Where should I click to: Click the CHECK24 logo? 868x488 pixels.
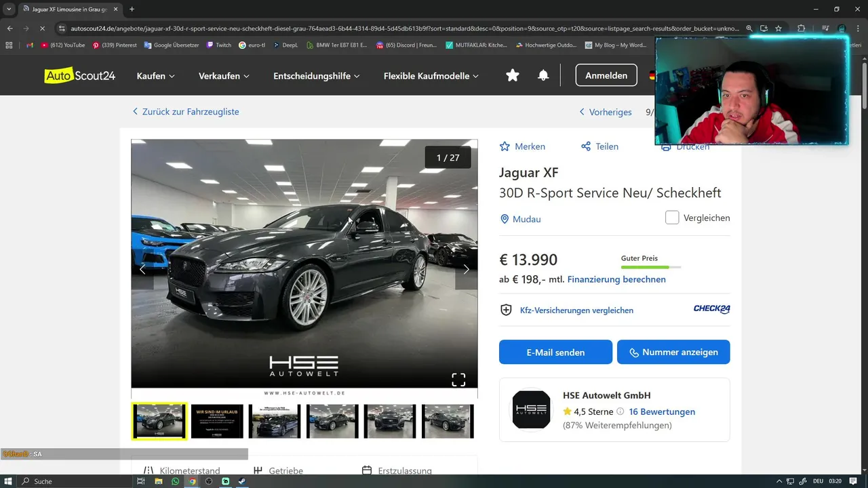click(x=711, y=309)
